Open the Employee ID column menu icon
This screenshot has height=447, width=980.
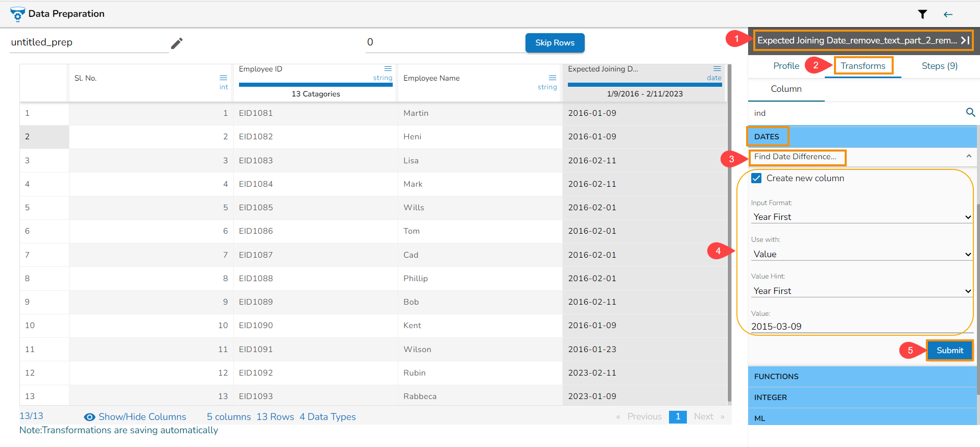tap(388, 69)
